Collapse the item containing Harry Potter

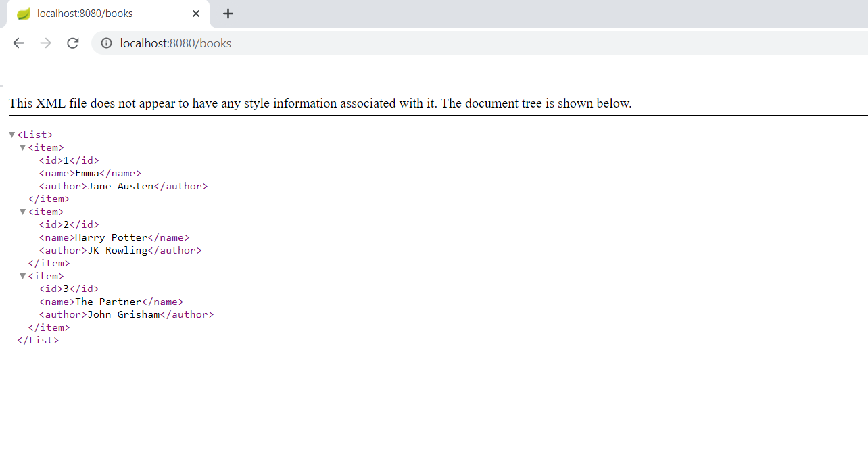click(x=22, y=212)
